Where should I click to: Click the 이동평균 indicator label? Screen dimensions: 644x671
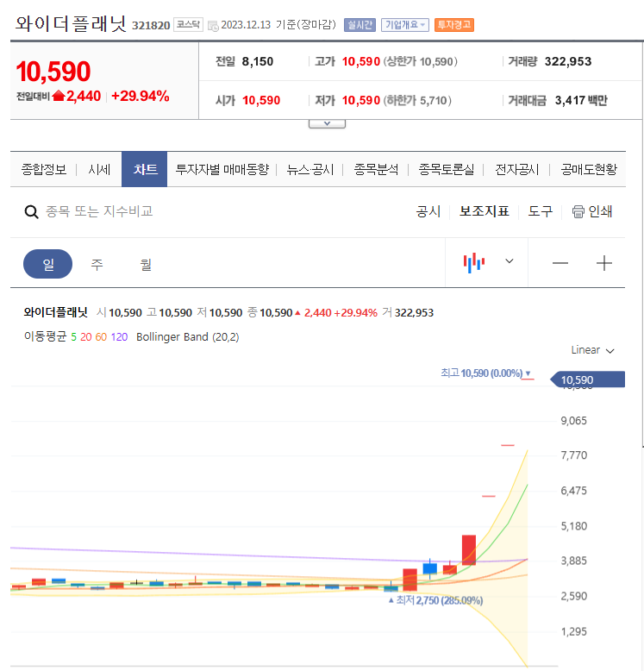45,336
